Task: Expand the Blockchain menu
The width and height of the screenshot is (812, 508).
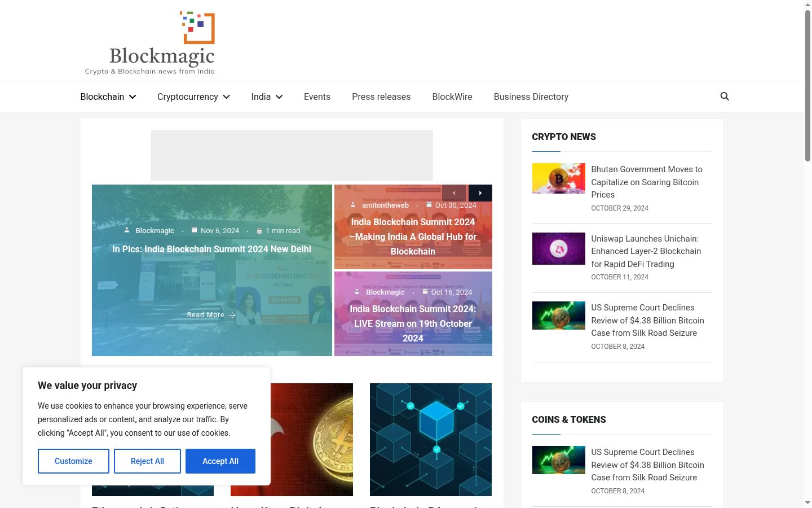Action: (108, 97)
